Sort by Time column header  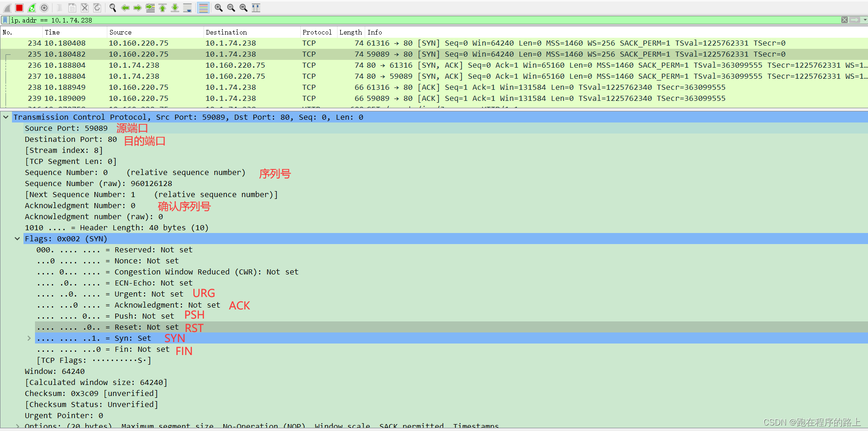pos(75,32)
